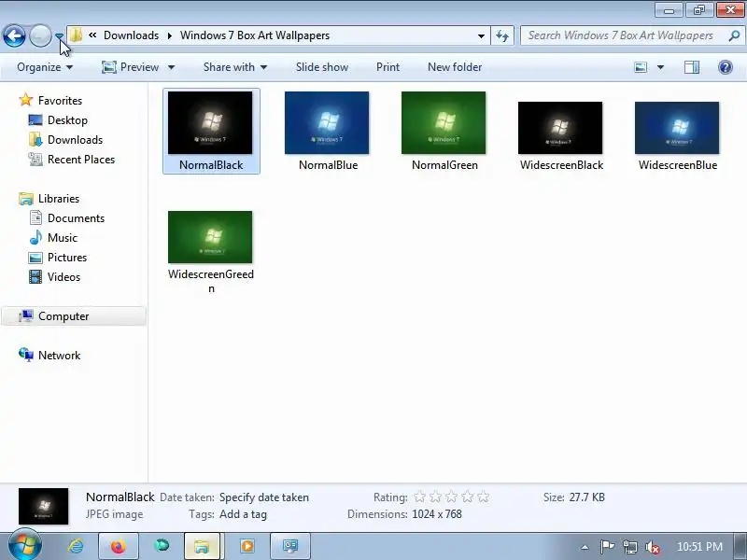Open the Organize menu
Screen dimensions: 747x560
45,67
